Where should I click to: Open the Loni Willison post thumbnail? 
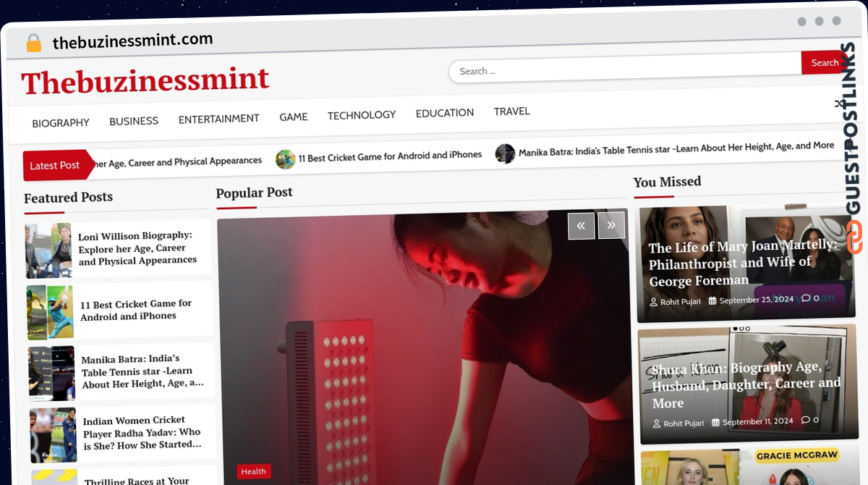pos(48,250)
